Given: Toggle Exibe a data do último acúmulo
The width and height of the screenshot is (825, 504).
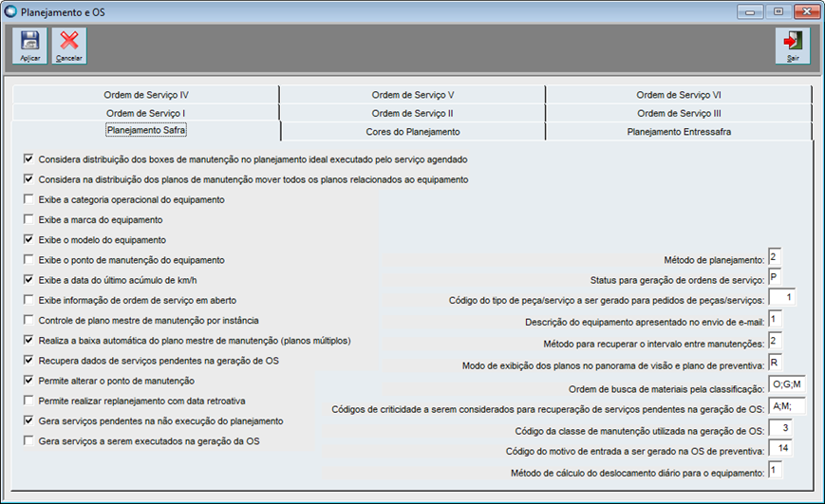Looking at the screenshot, I should coord(28,279).
